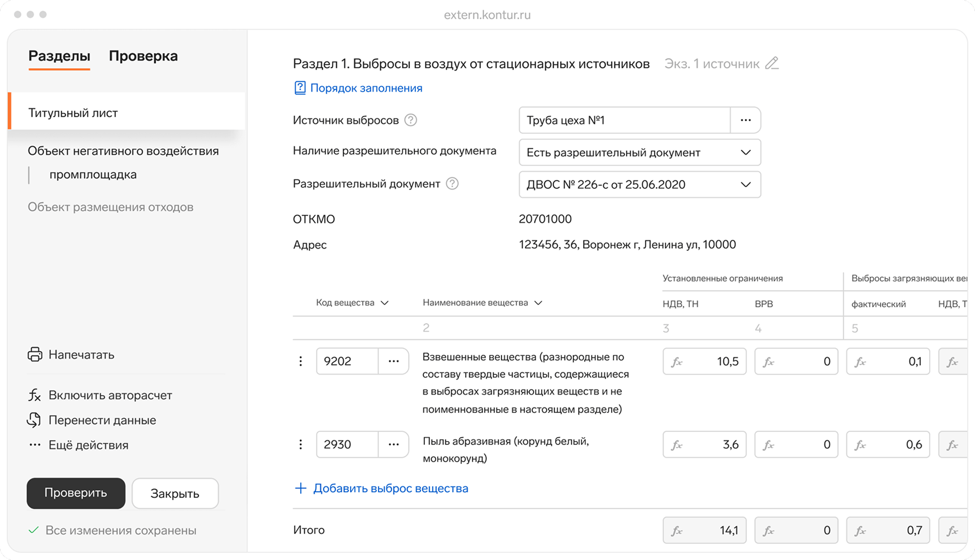Open row menu for substance 9202
This screenshot has height=560, width=975.
(301, 362)
